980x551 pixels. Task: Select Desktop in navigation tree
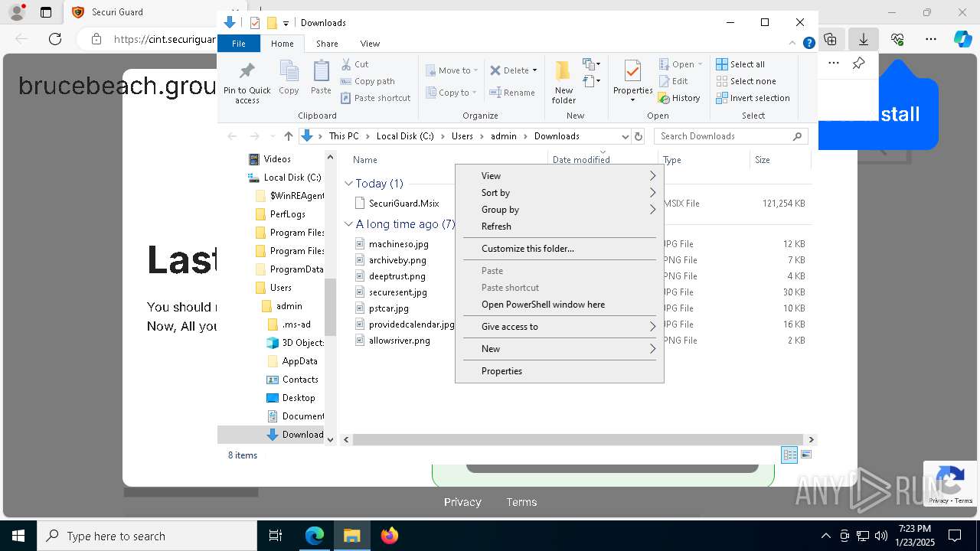[291, 398]
